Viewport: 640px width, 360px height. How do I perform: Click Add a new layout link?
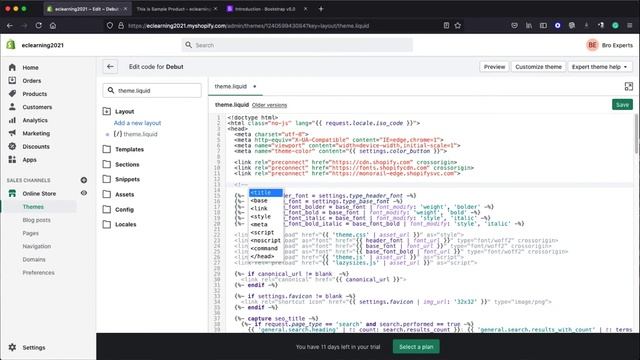tap(137, 123)
